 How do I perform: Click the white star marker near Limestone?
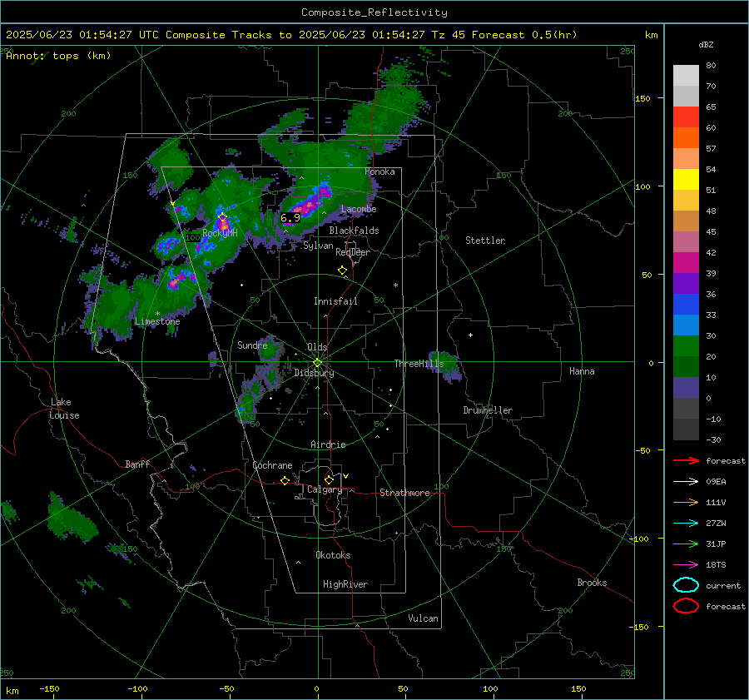[157, 314]
